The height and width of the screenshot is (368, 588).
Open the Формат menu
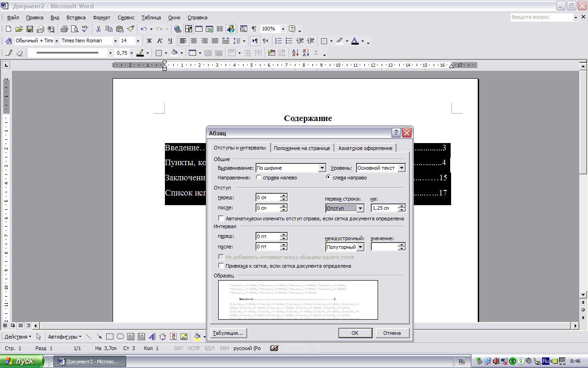pyautogui.click(x=102, y=17)
